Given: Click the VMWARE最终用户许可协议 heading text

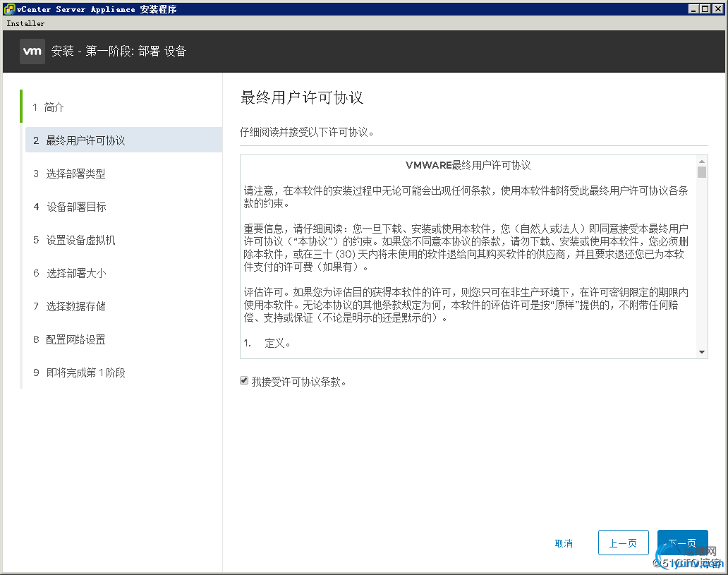Looking at the screenshot, I should coord(468,165).
